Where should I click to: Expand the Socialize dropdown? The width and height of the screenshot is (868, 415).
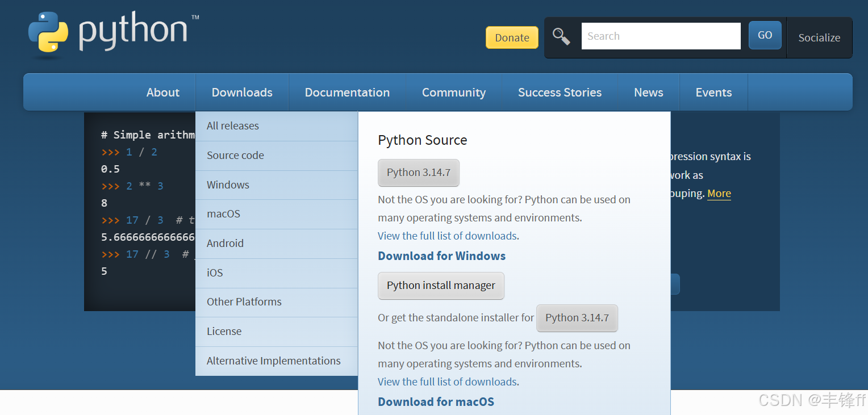819,37
